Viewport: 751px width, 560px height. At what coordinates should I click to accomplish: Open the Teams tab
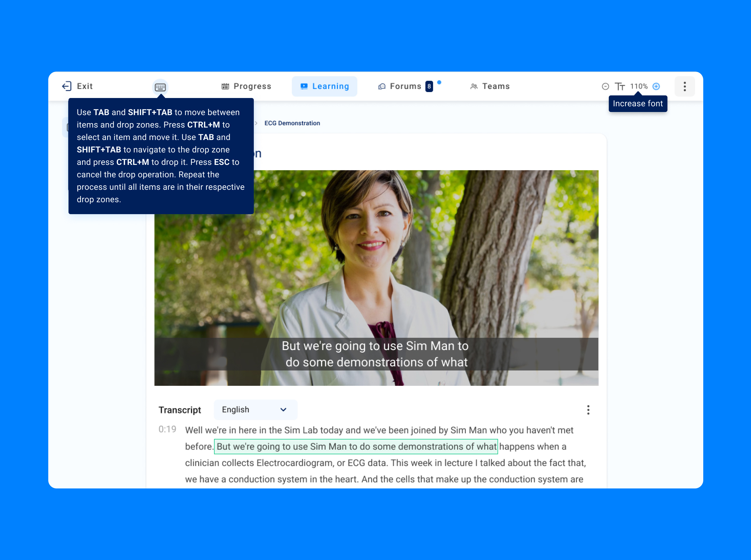[490, 86]
